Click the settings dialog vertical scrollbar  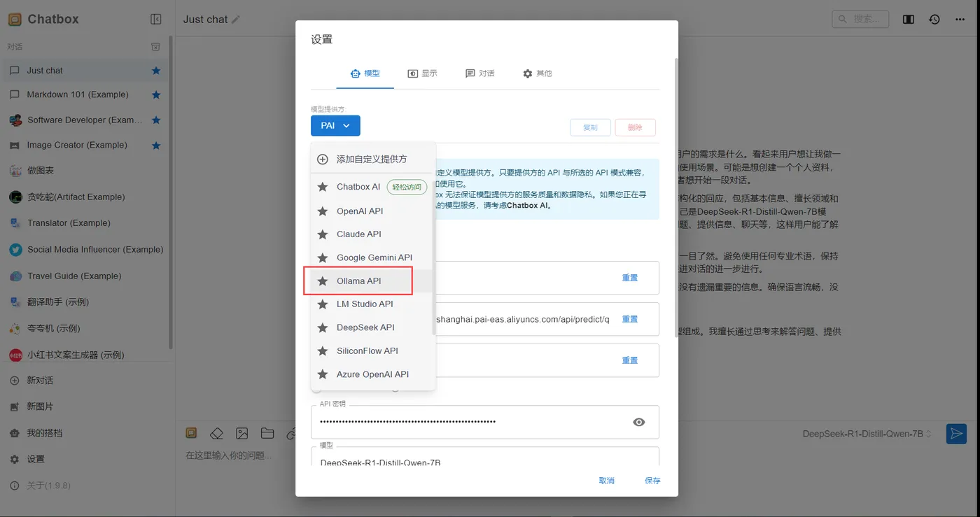(676, 197)
